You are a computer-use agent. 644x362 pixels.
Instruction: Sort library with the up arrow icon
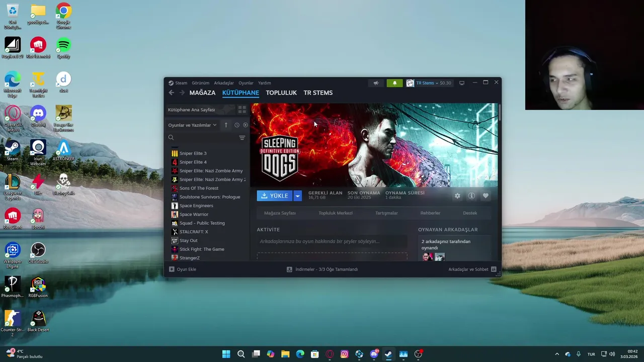coord(226,125)
